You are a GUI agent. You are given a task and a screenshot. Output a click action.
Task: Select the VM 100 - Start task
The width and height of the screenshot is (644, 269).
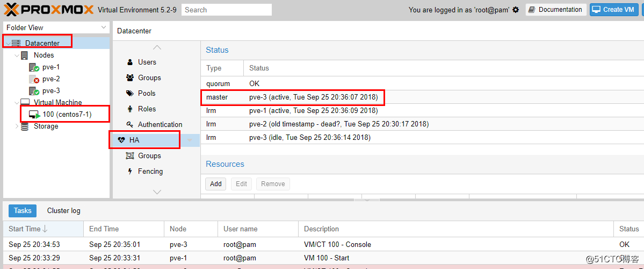point(323,258)
